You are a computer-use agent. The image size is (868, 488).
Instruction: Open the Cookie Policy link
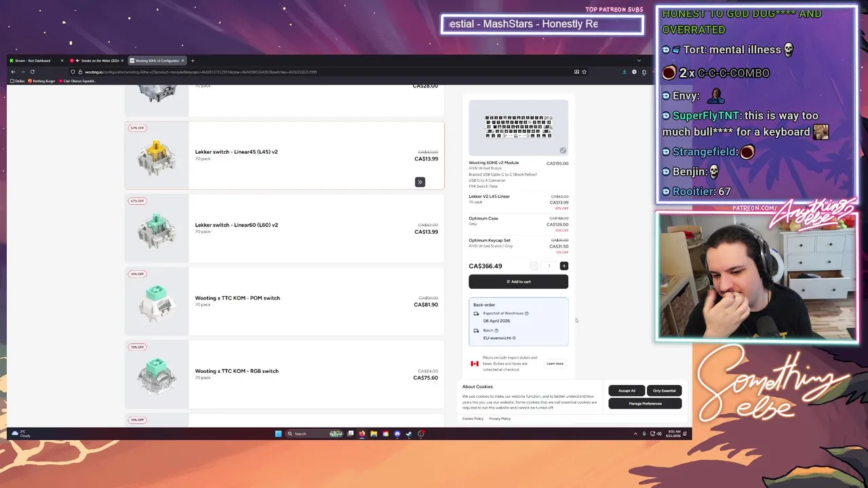[473, 419]
